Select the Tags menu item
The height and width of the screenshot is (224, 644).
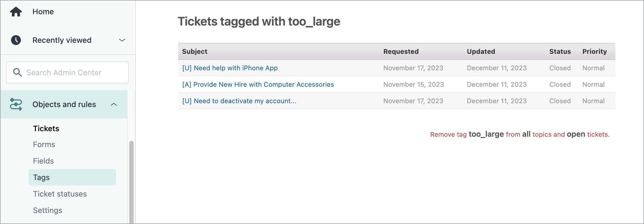click(42, 177)
